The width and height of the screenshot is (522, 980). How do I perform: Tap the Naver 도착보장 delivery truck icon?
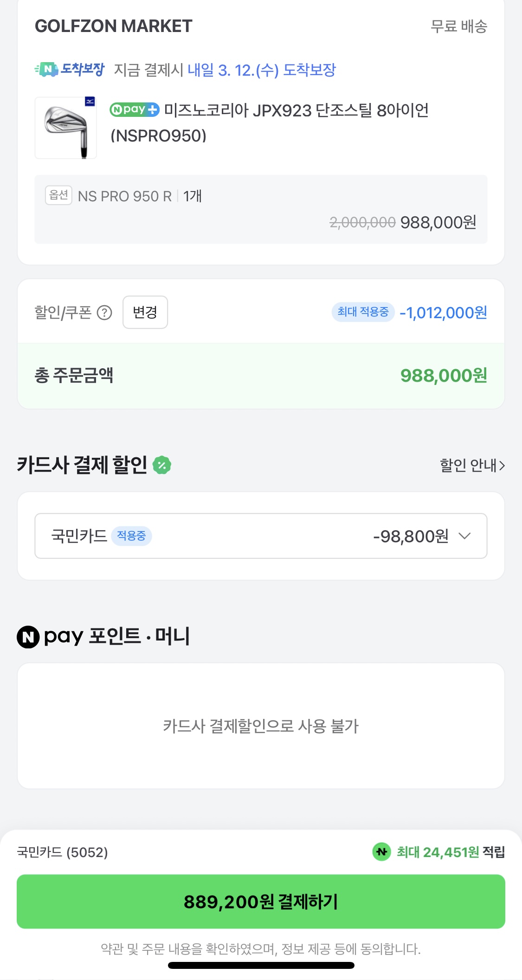point(47,70)
